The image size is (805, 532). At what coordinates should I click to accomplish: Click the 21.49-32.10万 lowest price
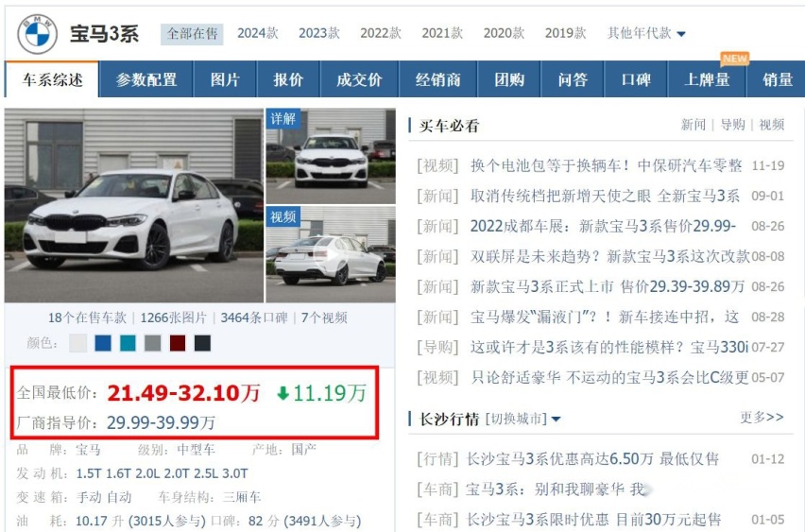click(183, 393)
